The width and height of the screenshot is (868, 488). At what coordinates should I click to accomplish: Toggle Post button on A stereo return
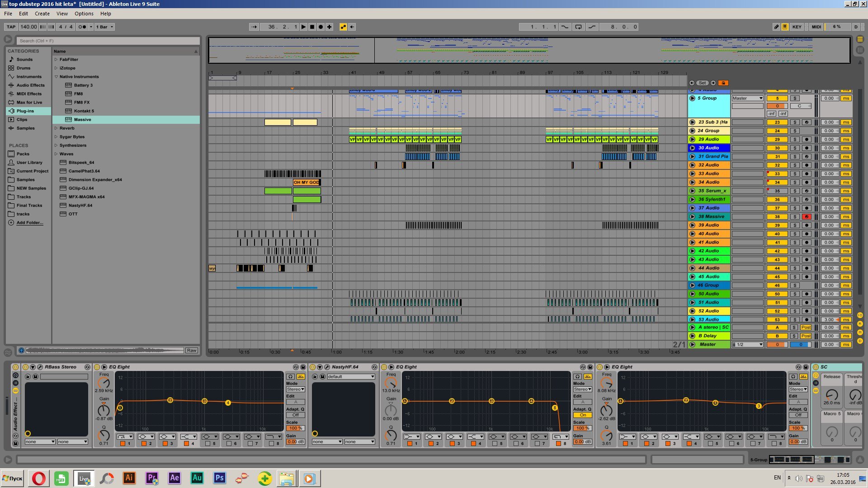click(806, 327)
